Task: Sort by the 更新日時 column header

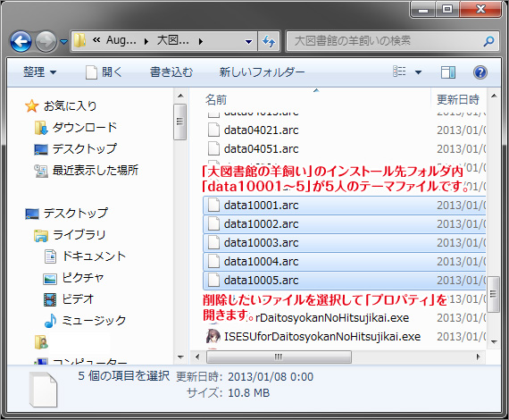Action: [x=458, y=99]
